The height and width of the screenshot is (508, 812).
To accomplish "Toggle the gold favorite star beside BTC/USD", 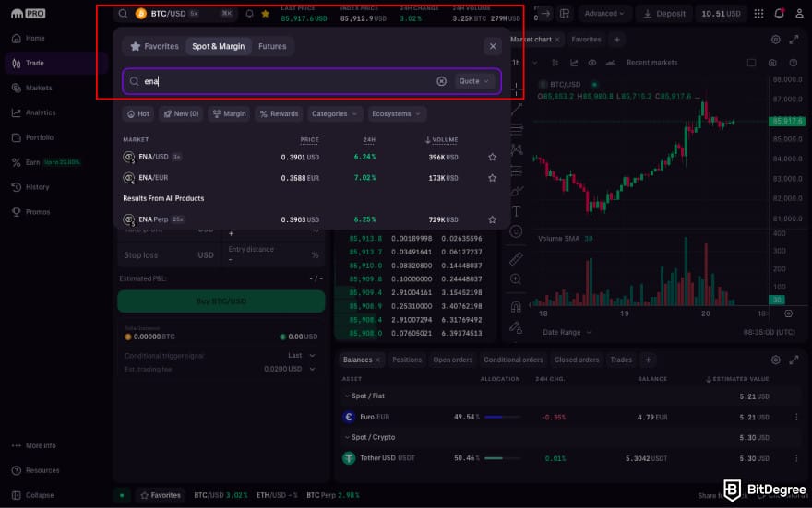I will 266,14.
